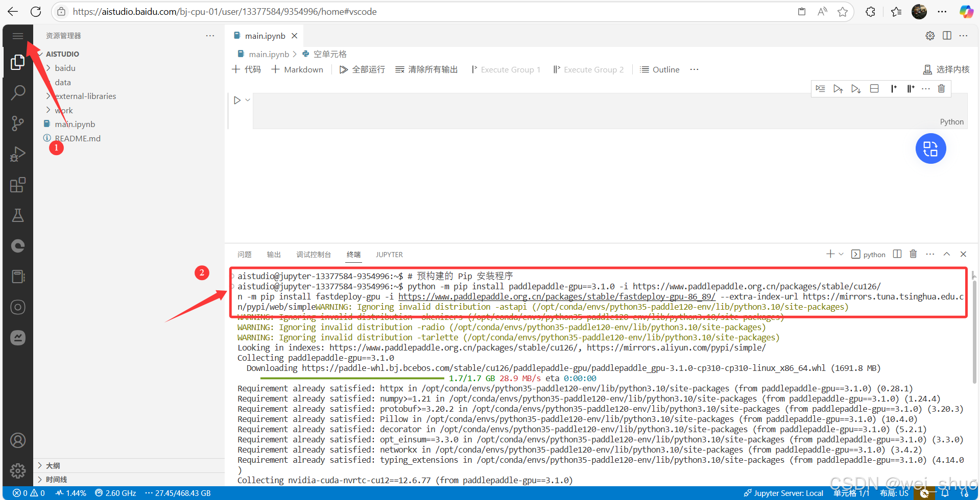Image resolution: width=980 pixels, height=500 pixels.
Task: Click Execute Group 2 button
Action: coord(588,69)
